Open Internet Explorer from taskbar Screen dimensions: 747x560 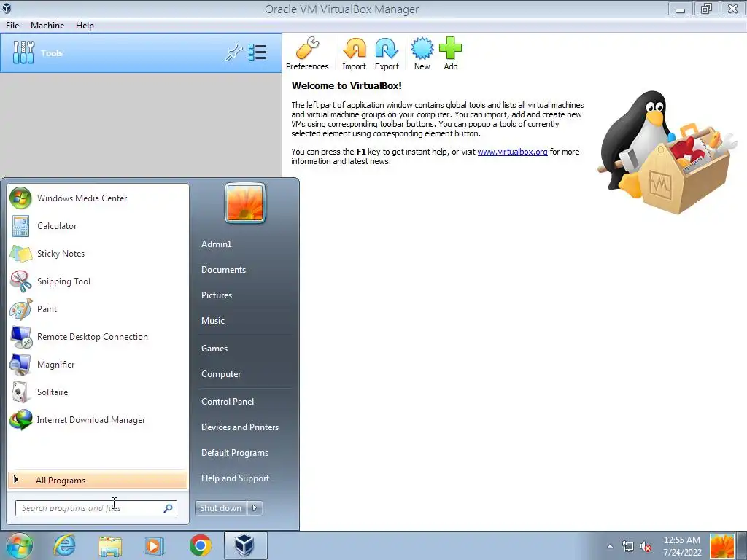[x=64, y=545]
